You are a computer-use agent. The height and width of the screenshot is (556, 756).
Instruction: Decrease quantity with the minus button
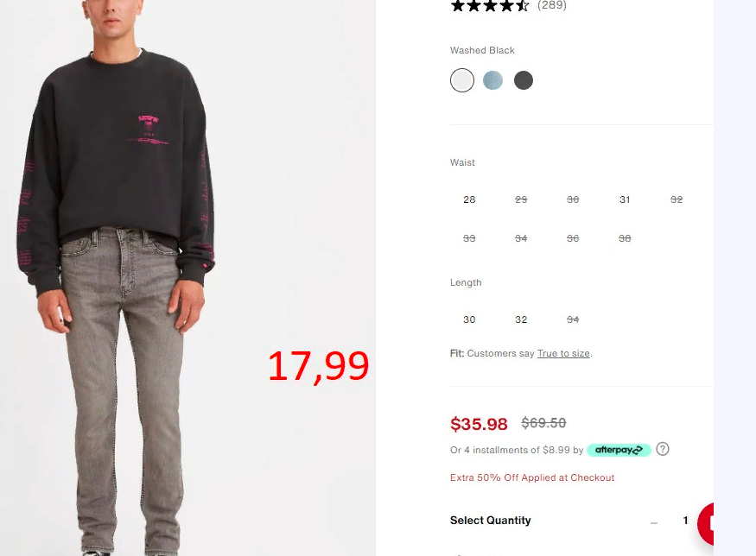coord(654,522)
